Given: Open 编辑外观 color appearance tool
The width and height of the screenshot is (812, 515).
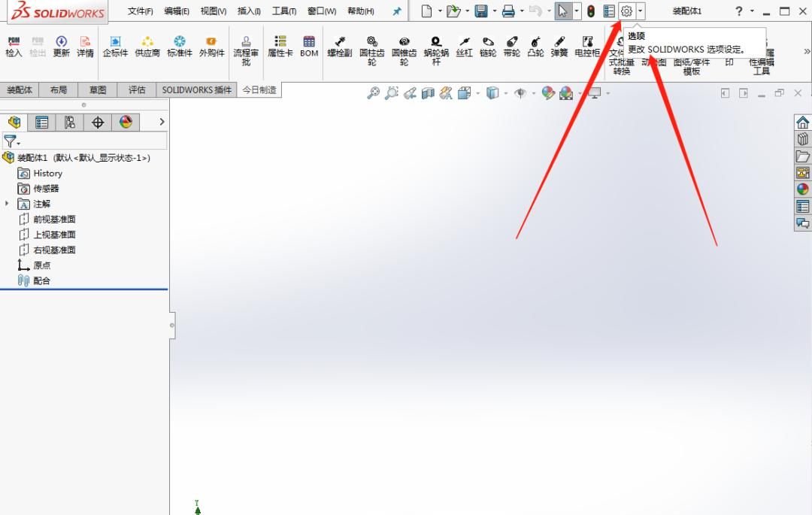Looking at the screenshot, I should tap(547, 92).
